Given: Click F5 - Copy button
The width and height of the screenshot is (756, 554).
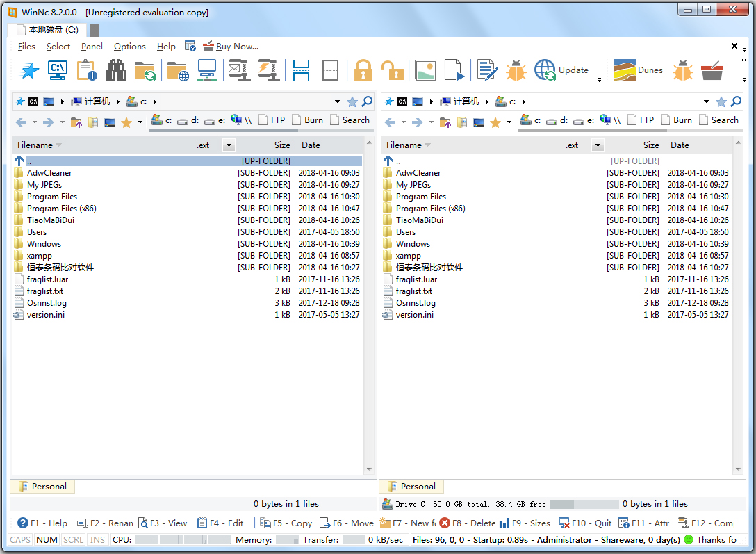Looking at the screenshot, I should (x=286, y=523).
